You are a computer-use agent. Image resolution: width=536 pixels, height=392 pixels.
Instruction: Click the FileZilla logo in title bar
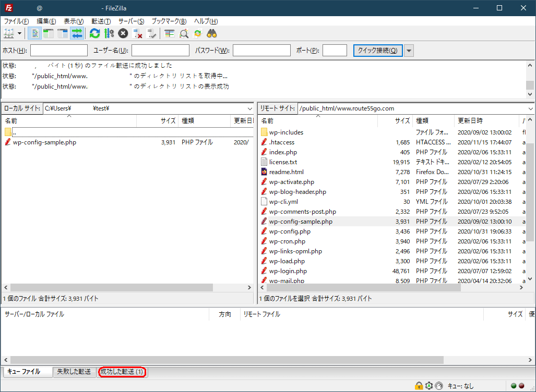point(9,8)
